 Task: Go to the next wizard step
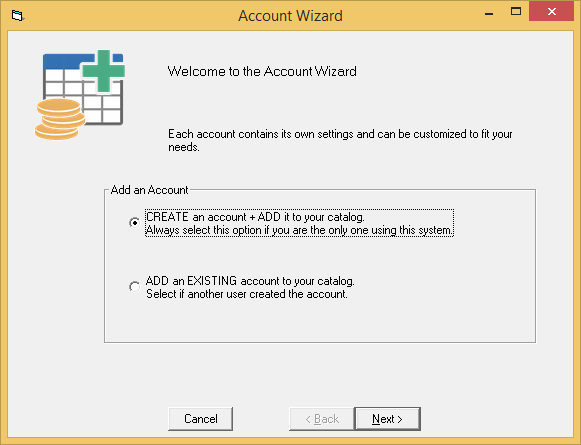tap(388, 419)
